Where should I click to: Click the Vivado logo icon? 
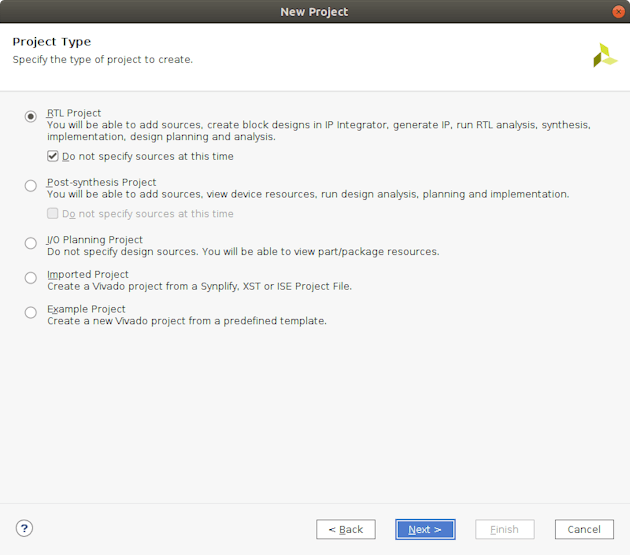pyautogui.click(x=605, y=56)
